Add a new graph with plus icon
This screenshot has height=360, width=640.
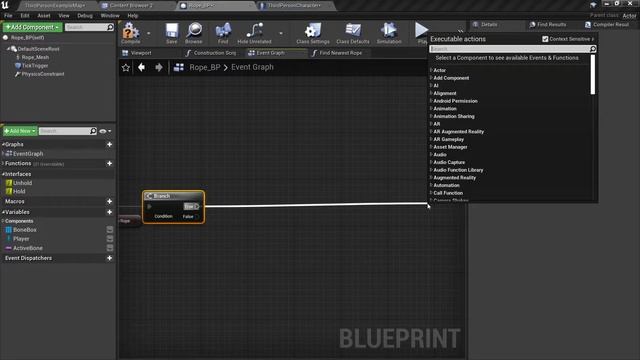(x=109, y=144)
